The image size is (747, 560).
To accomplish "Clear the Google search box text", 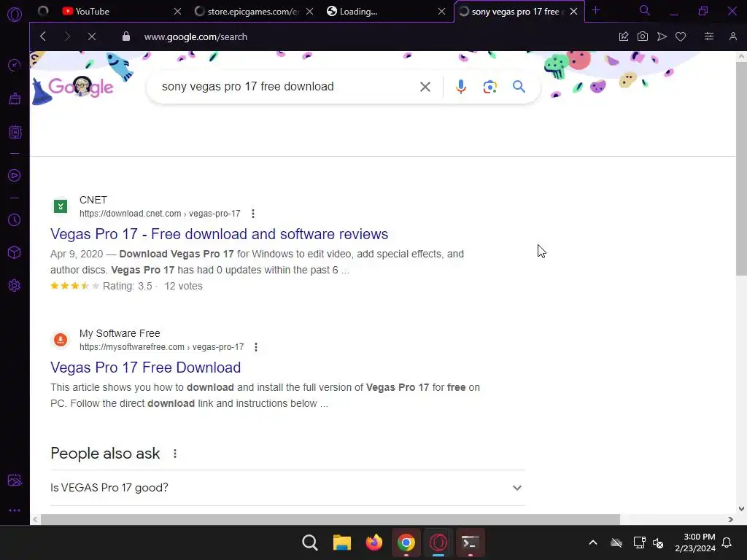I will click(x=425, y=87).
